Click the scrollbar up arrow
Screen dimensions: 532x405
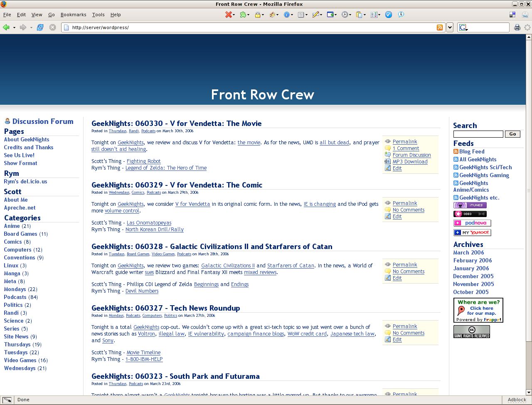(x=529, y=37)
